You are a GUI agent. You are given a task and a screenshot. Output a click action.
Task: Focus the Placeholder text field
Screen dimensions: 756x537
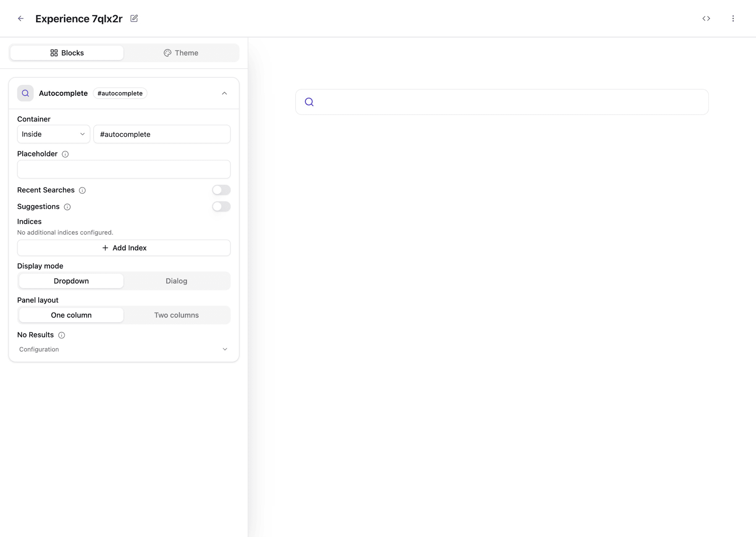point(123,169)
